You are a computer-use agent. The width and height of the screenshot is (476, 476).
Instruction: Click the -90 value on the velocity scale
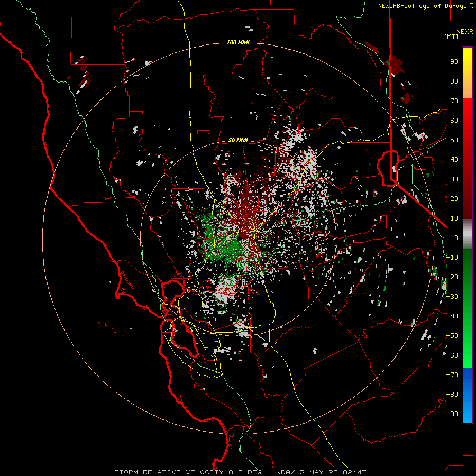pyautogui.click(x=452, y=414)
